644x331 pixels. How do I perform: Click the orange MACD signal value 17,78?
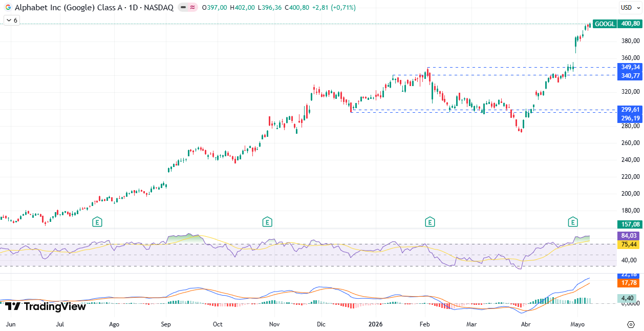click(x=630, y=283)
